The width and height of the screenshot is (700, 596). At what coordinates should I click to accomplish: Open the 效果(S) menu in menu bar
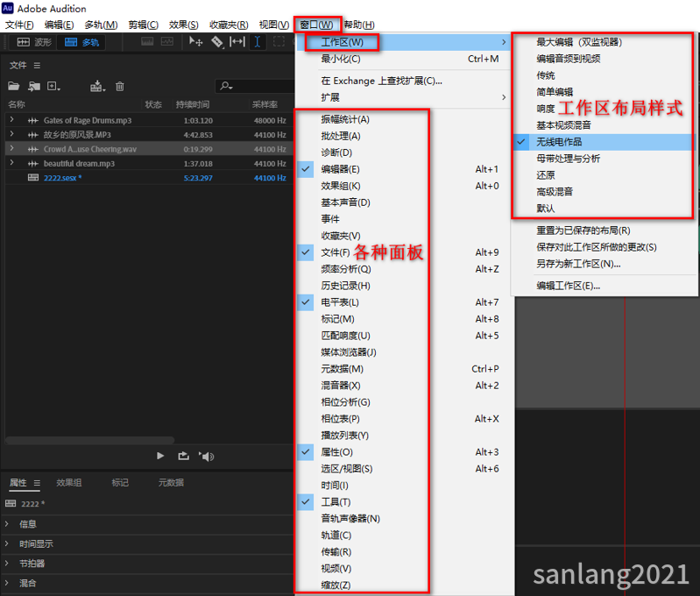[x=181, y=25]
